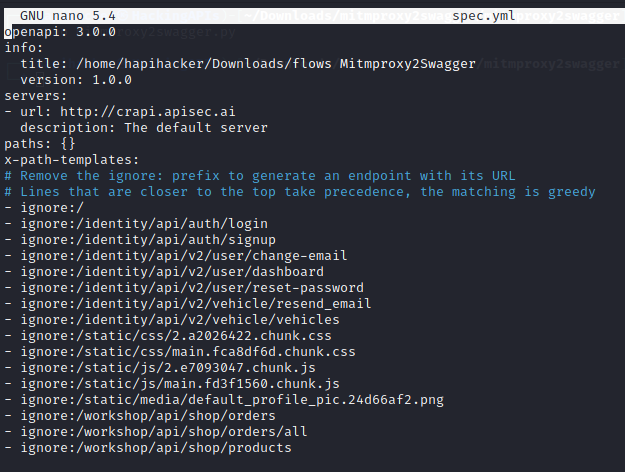The image size is (625, 472).
Task: Click the GNU nano 5.4 title text
Action: point(68,17)
